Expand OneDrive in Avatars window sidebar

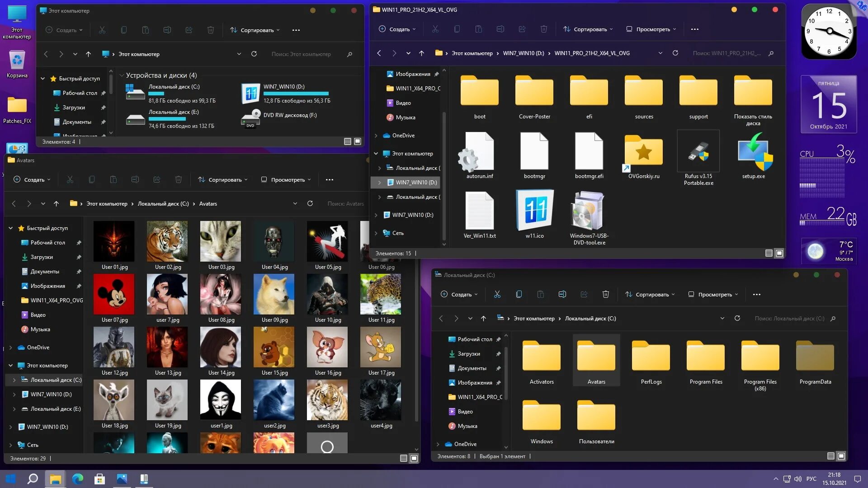tap(10, 348)
